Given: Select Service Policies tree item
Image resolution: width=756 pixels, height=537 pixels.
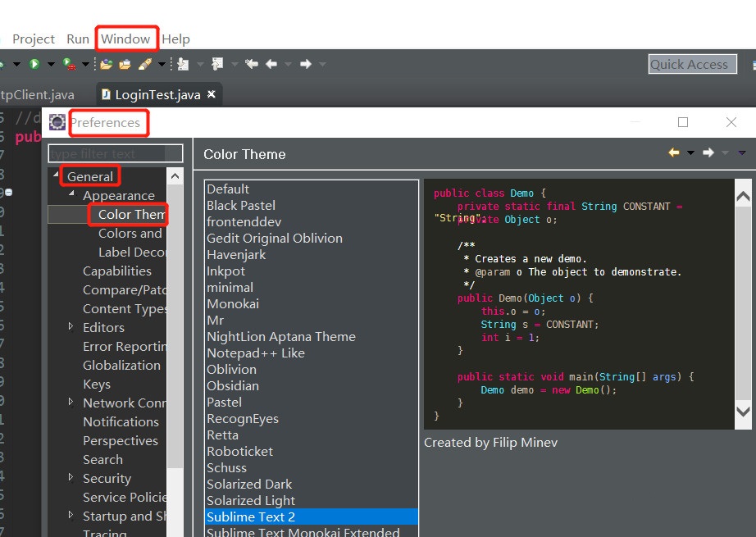Looking at the screenshot, I should click(x=125, y=497).
